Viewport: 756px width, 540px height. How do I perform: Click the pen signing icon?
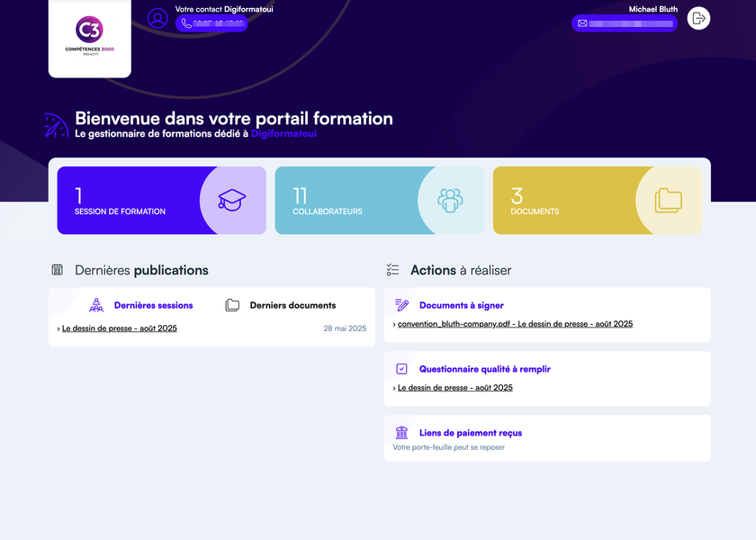tap(401, 305)
